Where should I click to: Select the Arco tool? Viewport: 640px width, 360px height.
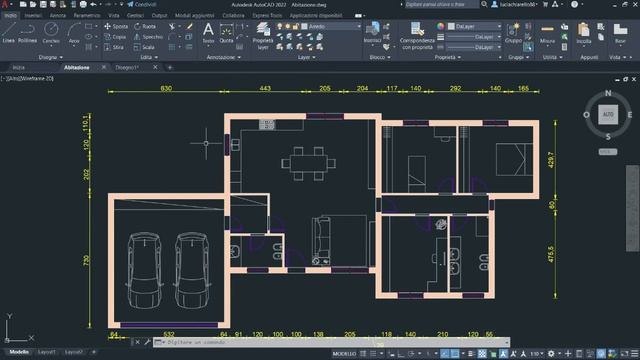click(x=74, y=33)
